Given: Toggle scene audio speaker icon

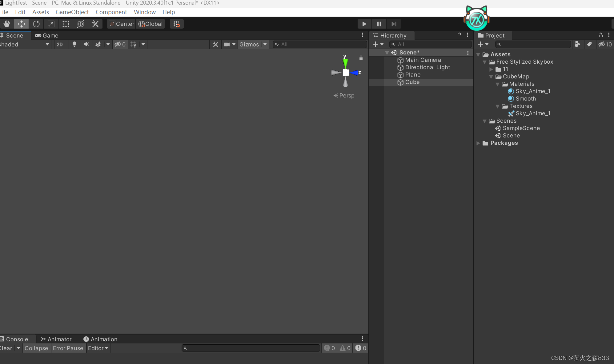Looking at the screenshot, I should [x=86, y=44].
